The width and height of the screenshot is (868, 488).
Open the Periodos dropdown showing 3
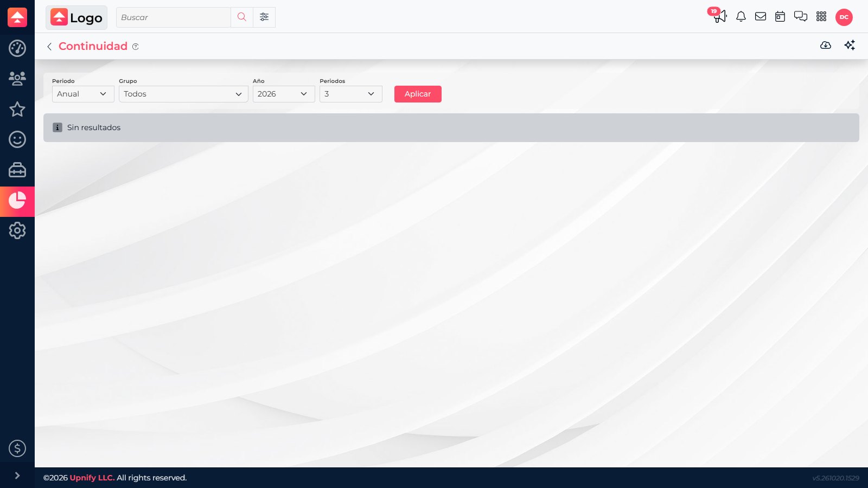coord(351,94)
